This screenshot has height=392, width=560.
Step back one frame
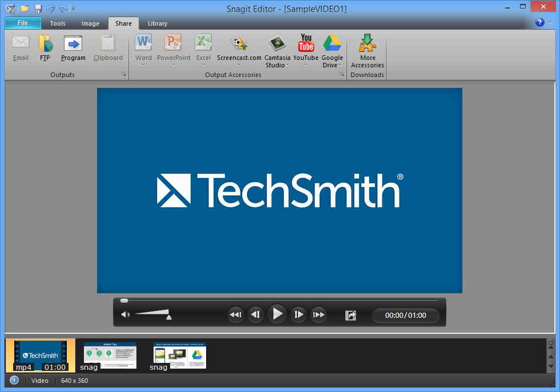tap(255, 314)
